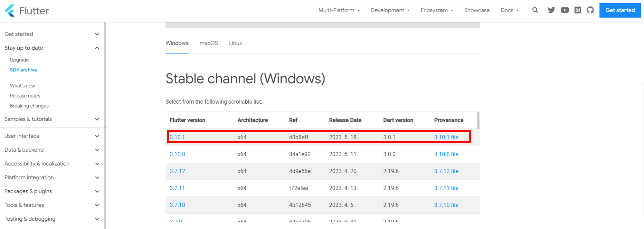Screen dimensions: 644x229
Task: Expand the Tools & features section
Action: 52,205
